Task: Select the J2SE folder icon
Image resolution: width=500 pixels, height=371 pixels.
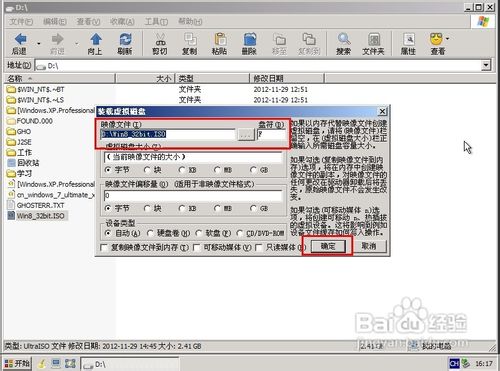Action: 11,142
